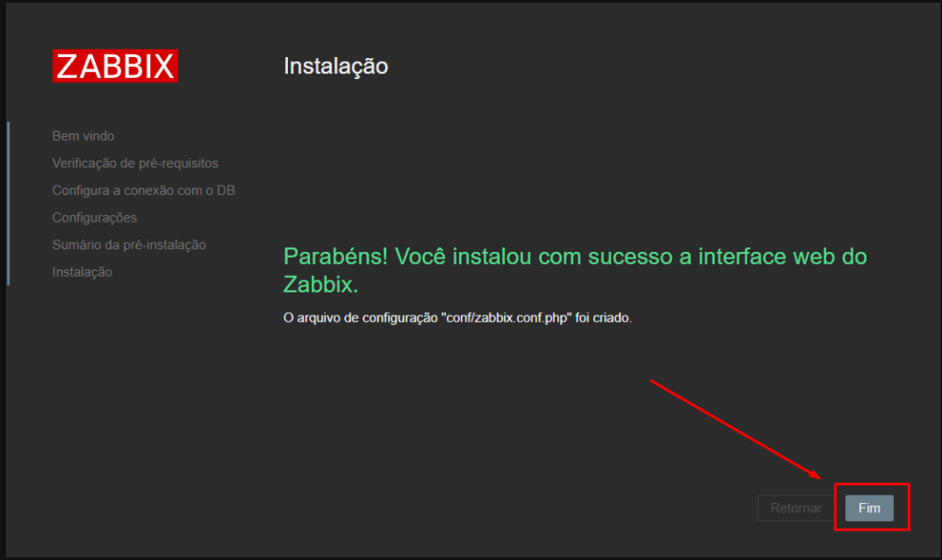
Task: Click the words foi criado in config message
Action: [x=603, y=318]
